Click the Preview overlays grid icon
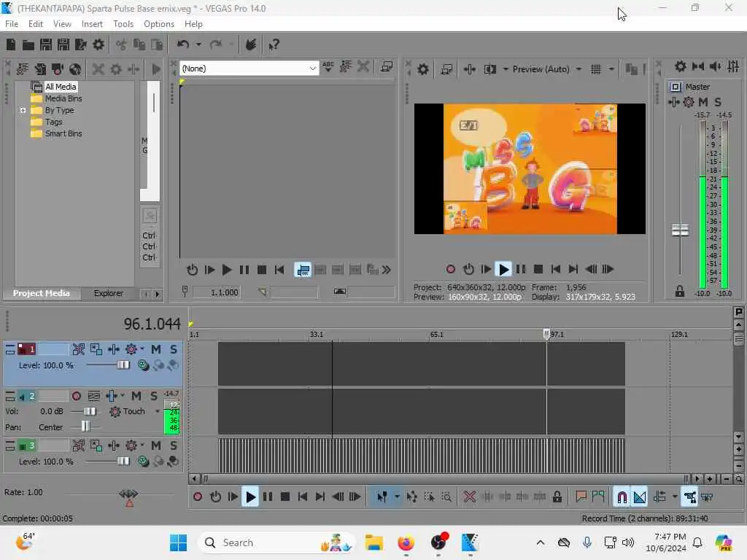 tap(595, 69)
